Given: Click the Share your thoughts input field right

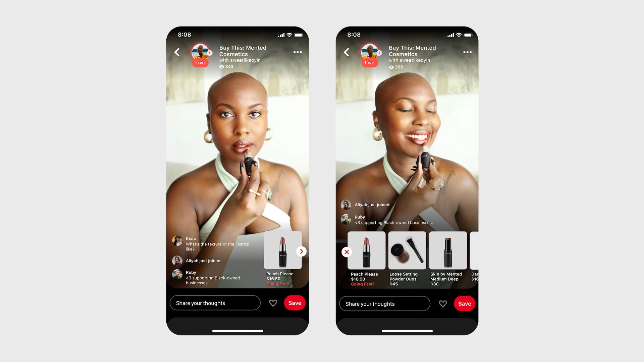Looking at the screenshot, I should 384,304.
